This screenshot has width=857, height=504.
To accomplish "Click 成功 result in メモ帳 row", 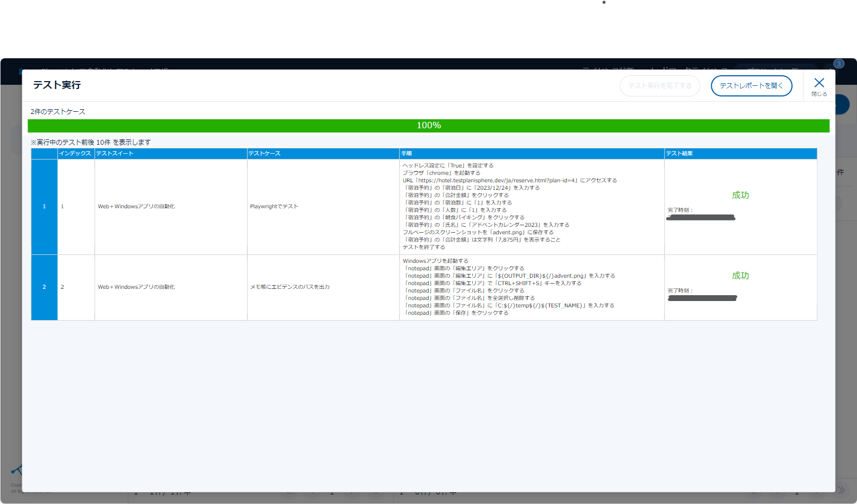I will click(740, 276).
